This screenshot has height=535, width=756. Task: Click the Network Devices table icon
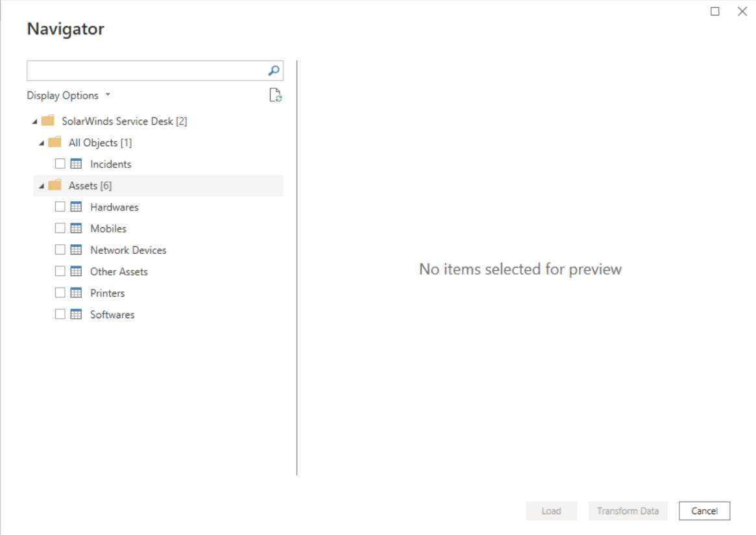click(x=76, y=250)
